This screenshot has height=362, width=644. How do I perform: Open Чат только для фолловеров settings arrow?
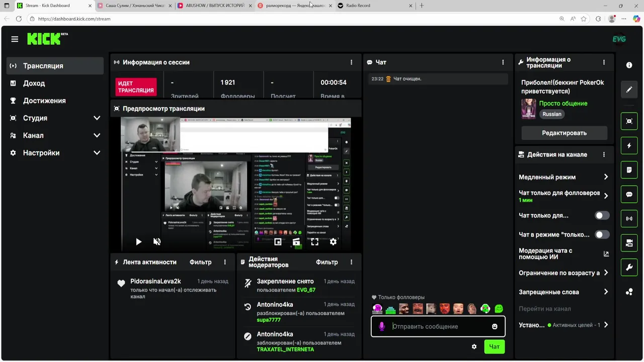606,196
